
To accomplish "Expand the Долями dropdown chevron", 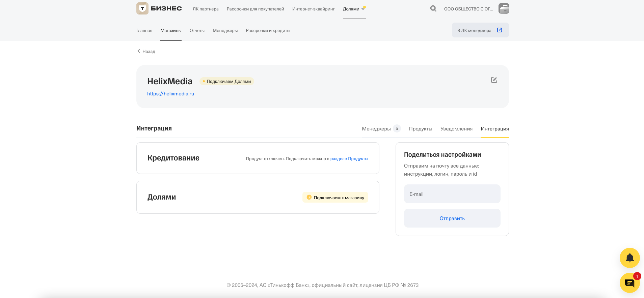I will click(363, 9).
